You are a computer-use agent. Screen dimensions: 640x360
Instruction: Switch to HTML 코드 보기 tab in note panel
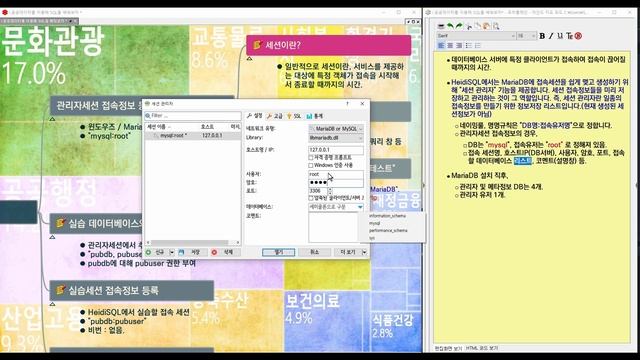482,348
